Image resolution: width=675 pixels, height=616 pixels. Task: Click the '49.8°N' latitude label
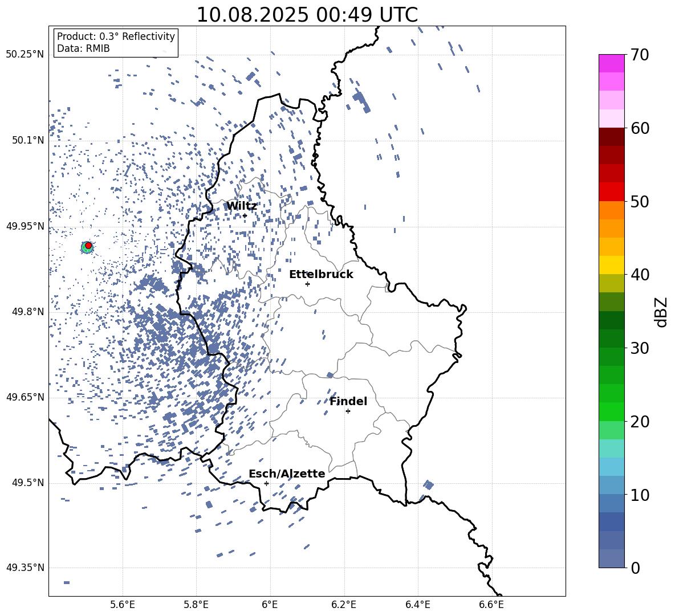pyautogui.click(x=27, y=312)
